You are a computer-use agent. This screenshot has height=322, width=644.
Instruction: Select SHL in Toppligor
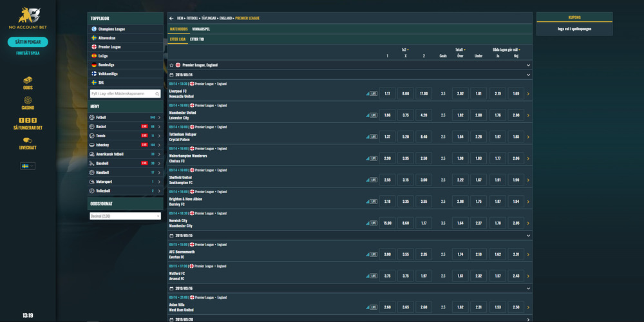(126, 82)
